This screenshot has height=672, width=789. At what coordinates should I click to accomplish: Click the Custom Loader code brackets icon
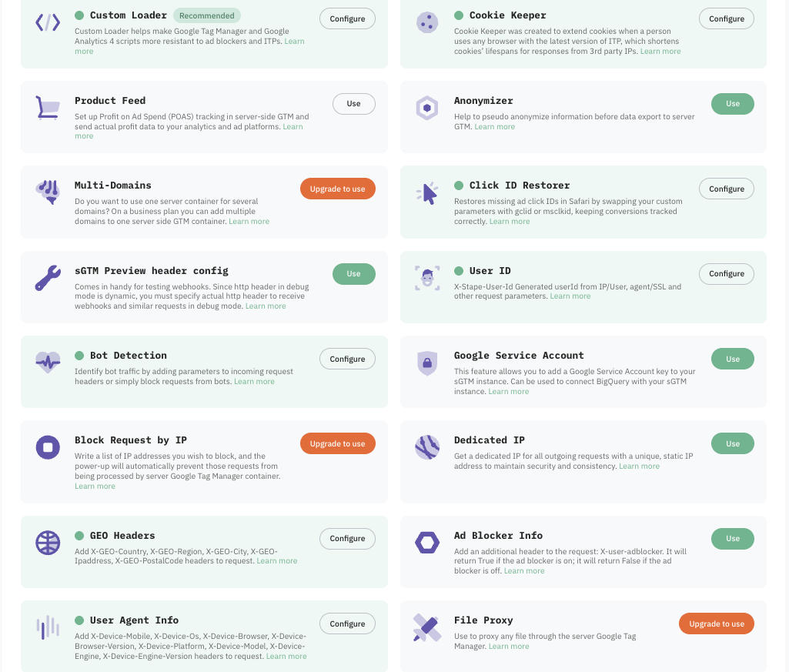click(x=48, y=22)
